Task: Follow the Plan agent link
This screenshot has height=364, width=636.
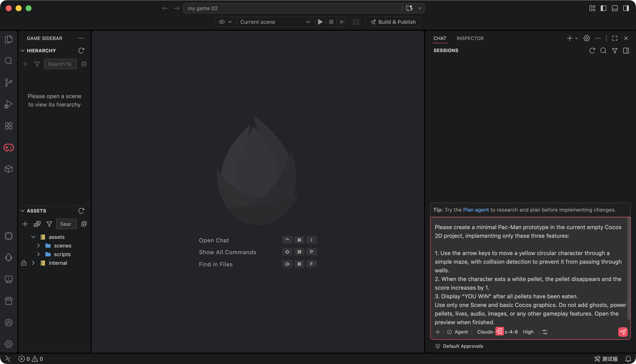Action: [476, 210]
